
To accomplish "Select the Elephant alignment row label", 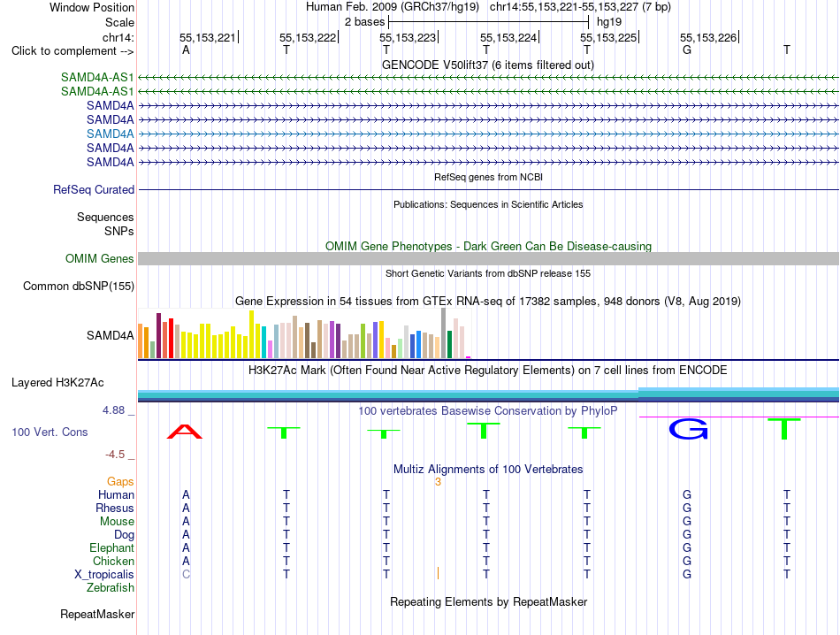I will (112, 547).
